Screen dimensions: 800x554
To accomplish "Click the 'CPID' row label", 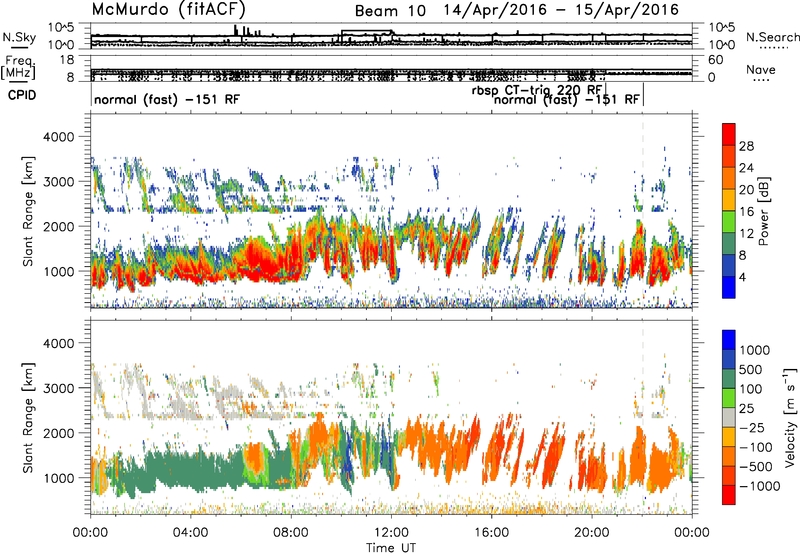I will 22,95.
